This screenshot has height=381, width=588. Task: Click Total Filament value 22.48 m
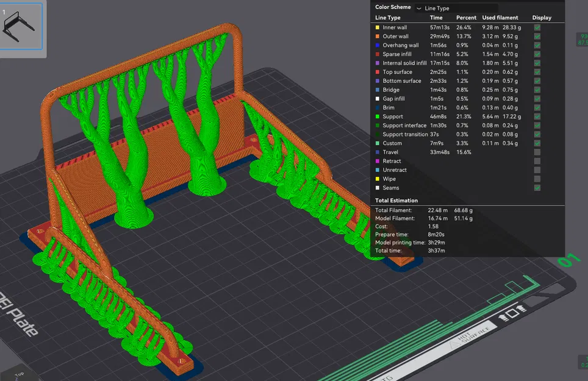point(437,210)
